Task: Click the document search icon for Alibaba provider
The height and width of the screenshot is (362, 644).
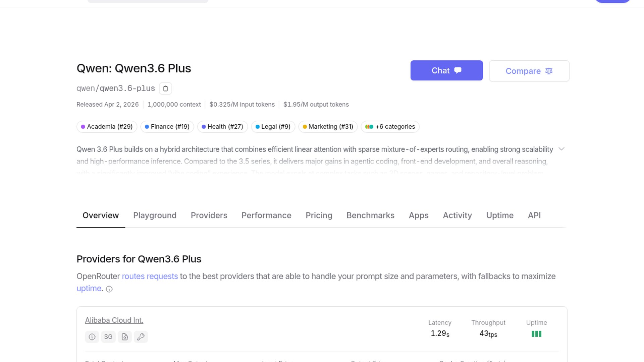Action: [x=125, y=337]
